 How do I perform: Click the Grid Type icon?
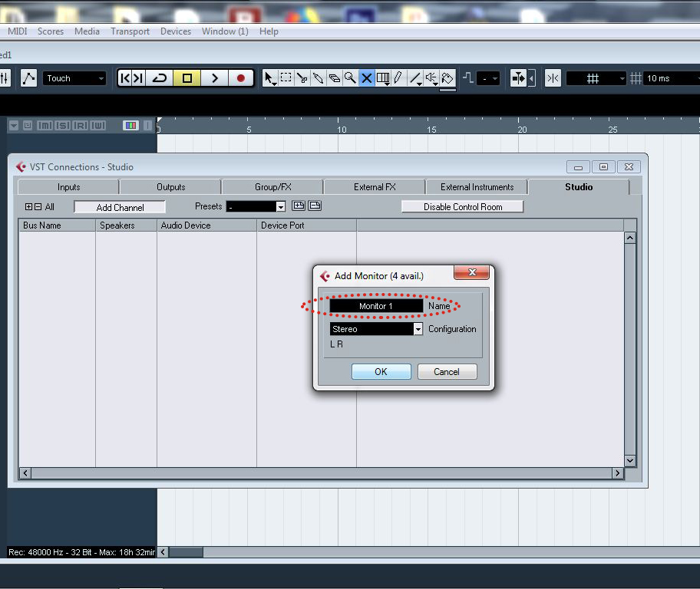point(636,78)
